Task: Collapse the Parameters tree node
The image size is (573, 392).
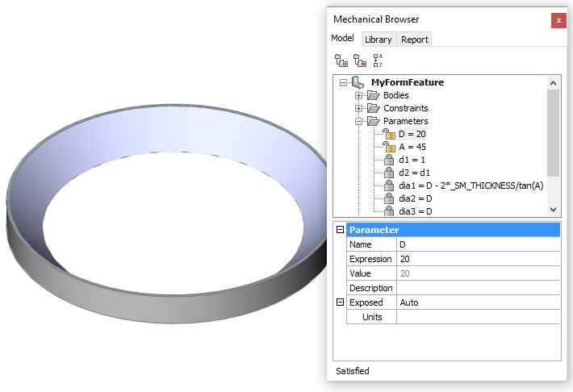Action: point(358,121)
